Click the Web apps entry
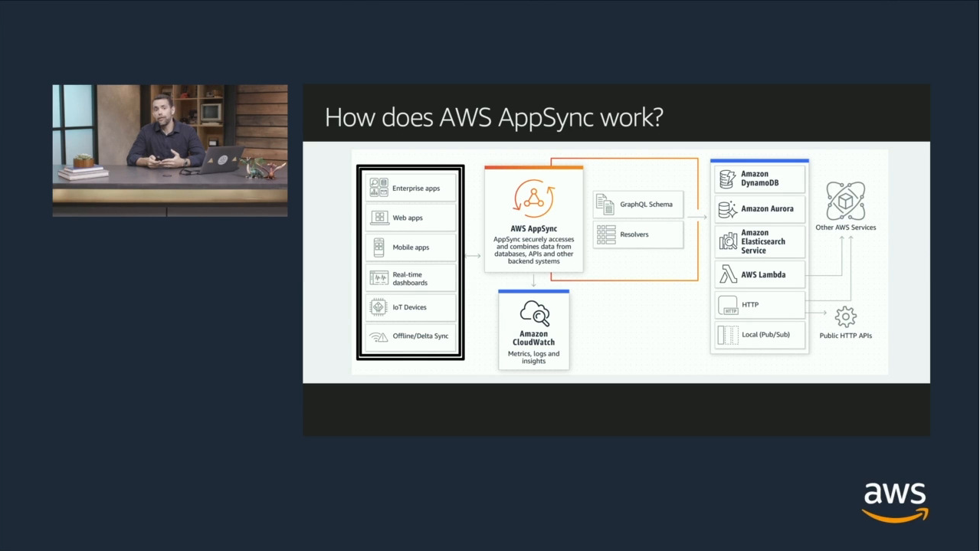980x551 pixels. 410,217
